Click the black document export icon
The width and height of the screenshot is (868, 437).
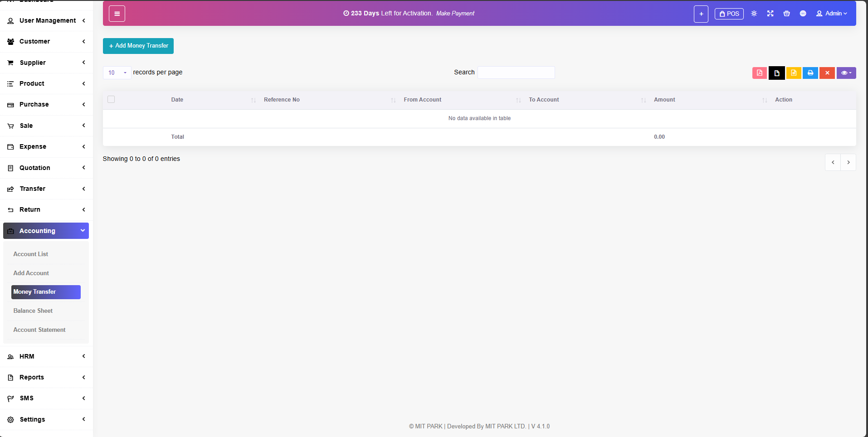pyautogui.click(x=776, y=73)
